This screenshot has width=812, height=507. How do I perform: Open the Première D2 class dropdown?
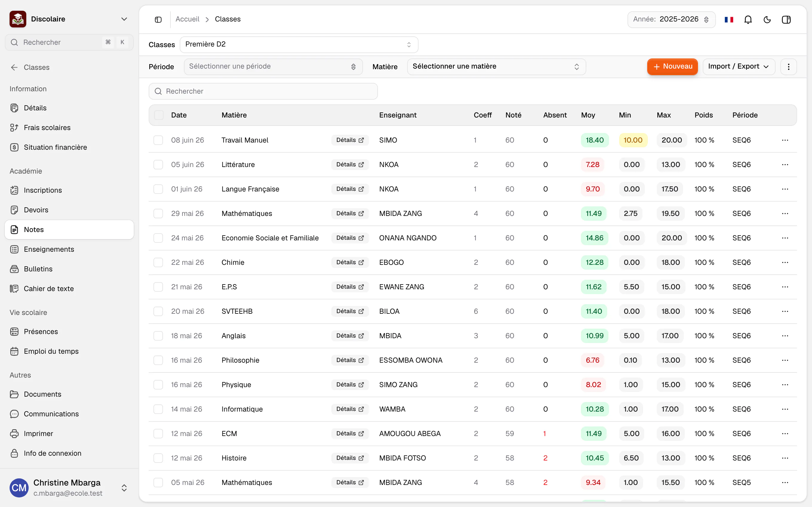(x=299, y=45)
